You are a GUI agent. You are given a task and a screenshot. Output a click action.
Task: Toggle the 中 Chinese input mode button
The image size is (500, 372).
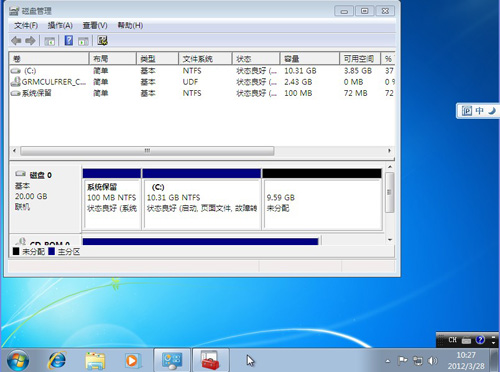[480, 111]
